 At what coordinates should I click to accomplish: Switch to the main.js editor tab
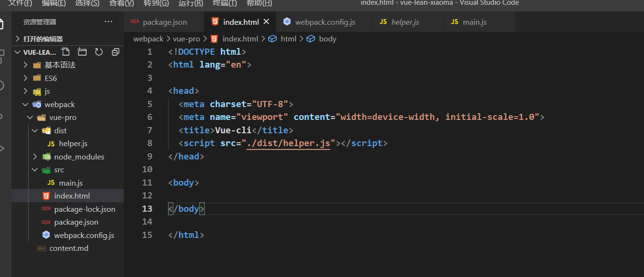coord(479,22)
